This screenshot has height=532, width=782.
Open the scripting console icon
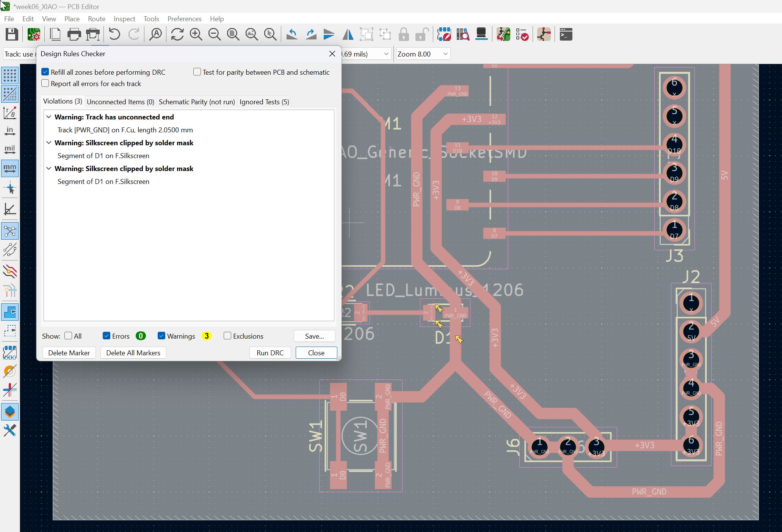tap(566, 35)
